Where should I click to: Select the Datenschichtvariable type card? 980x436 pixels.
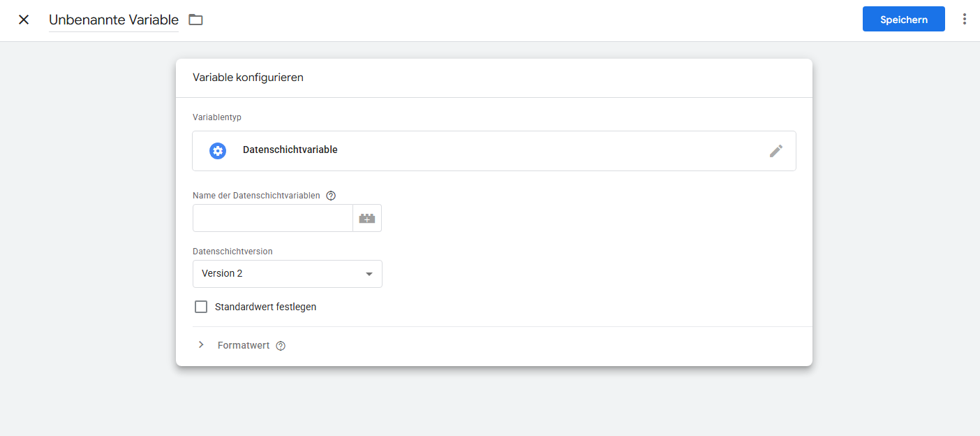[x=489, y=151]
